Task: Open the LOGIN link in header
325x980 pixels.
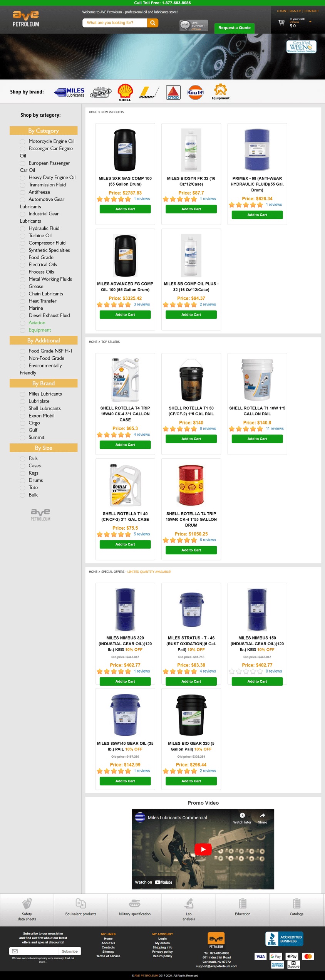Action: tap(281, 11)
